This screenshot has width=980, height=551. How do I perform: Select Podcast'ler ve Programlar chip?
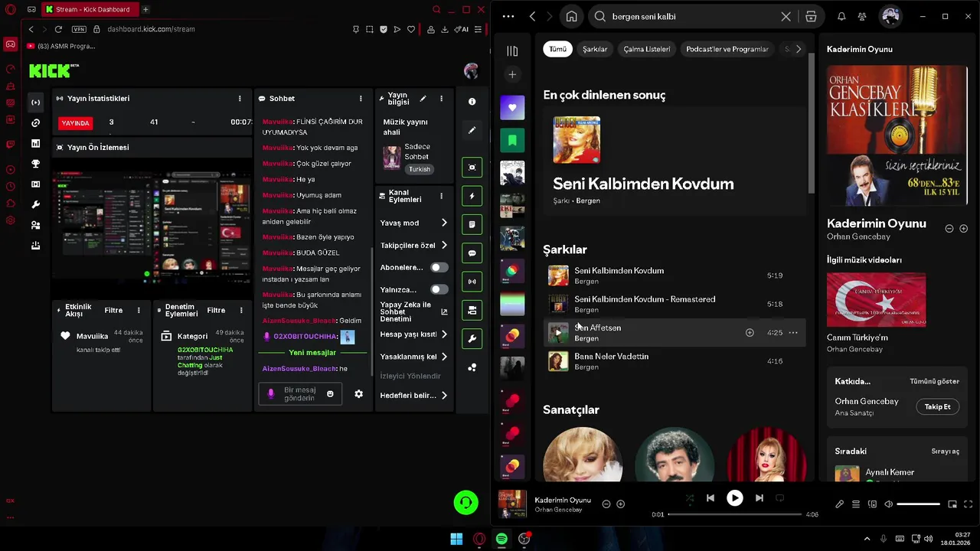[x=727, y=49]
